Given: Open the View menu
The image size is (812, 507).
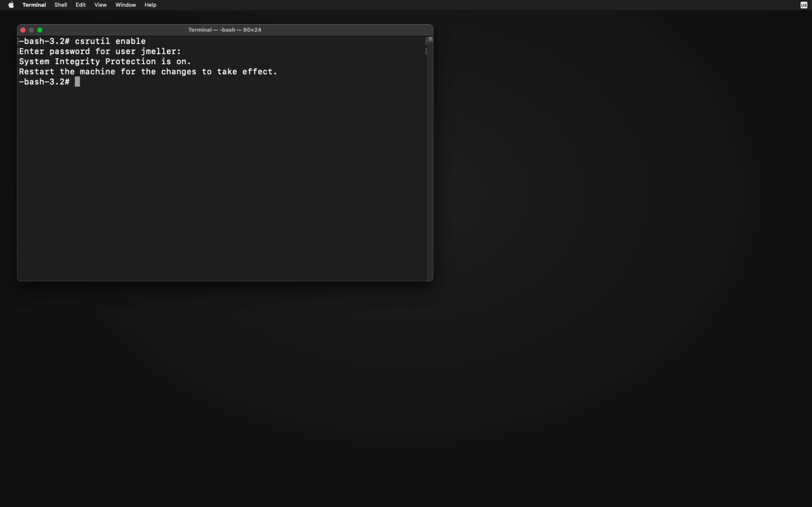Looking at the screenshot, I should tap(100, 5).
